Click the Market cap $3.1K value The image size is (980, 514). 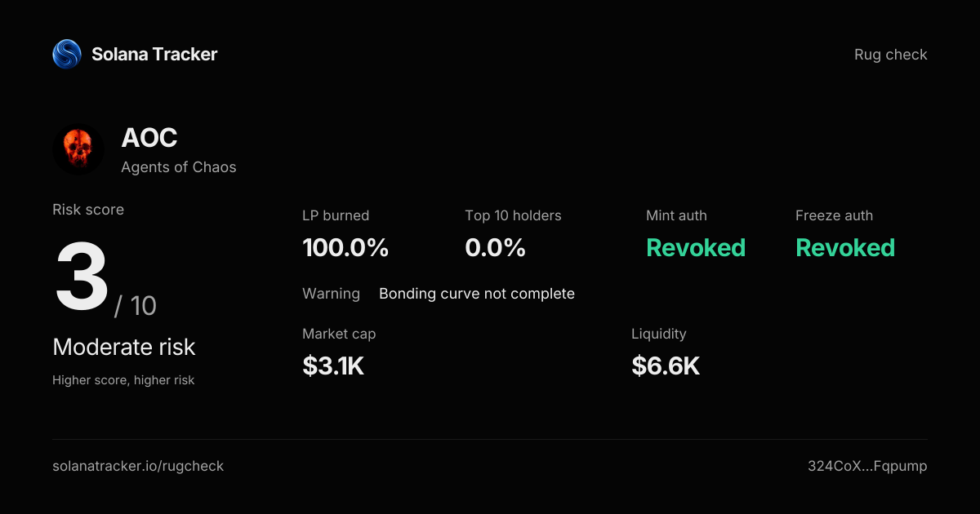(x=333, y=366)
